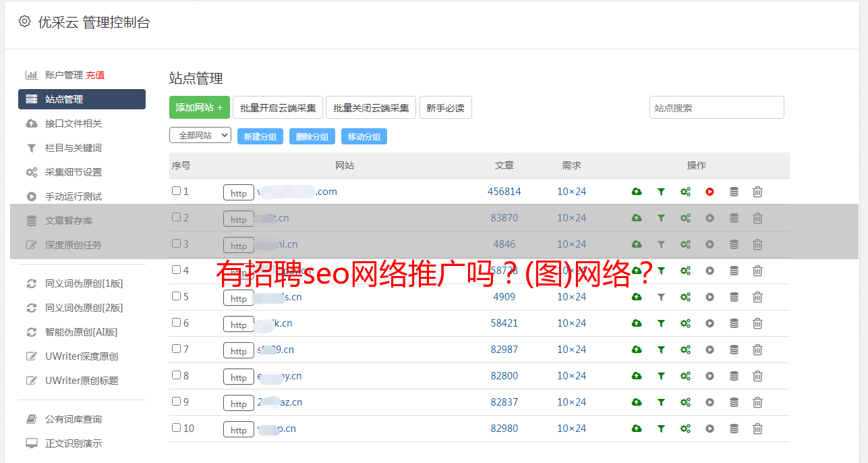Screen dimensions: 868x463
Task: Click the funnel icon in row 10
Action: pos(661,429)
